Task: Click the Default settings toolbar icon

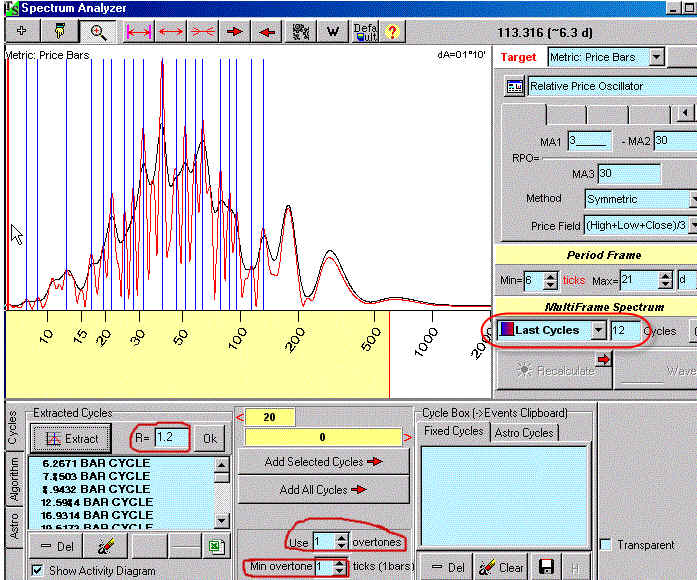Action: point(364,32)
